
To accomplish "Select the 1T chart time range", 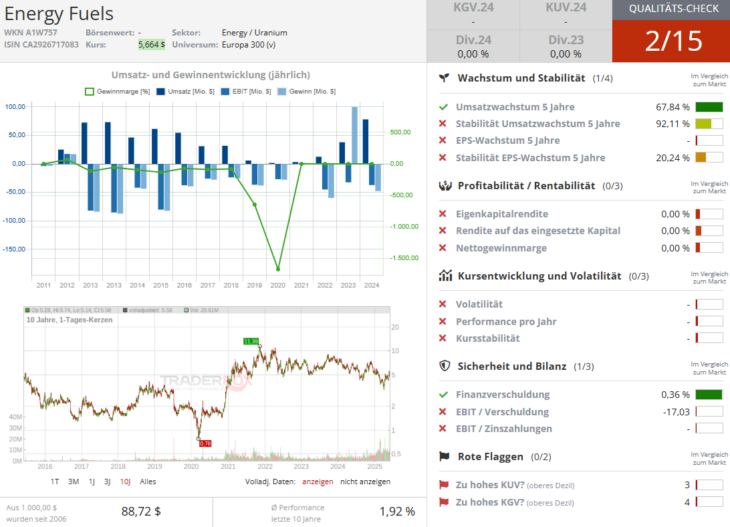I will pos(55,481).
